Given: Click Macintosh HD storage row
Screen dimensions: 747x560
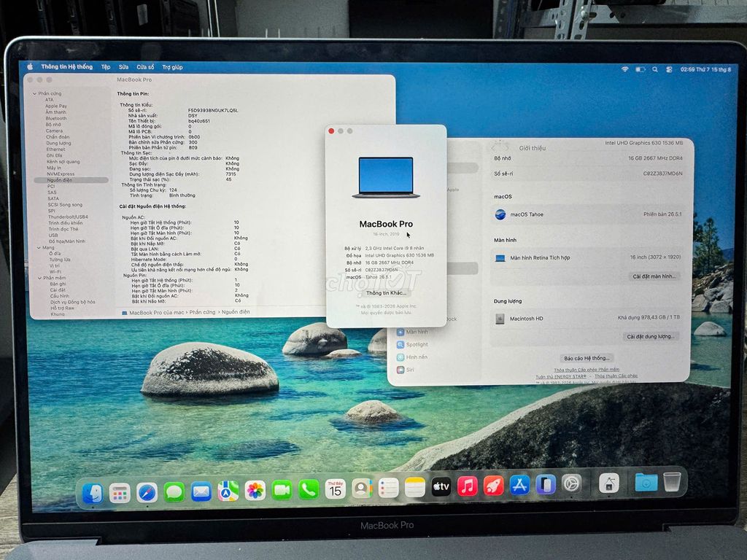Looking at the screenshot, I should click(589, 318).
